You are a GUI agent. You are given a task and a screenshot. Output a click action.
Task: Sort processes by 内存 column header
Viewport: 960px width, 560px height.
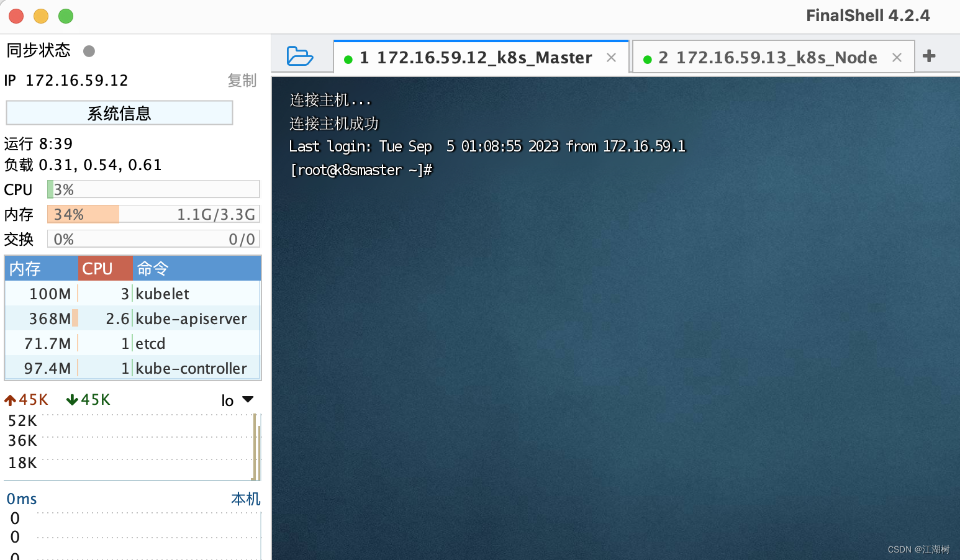point(42,268)
